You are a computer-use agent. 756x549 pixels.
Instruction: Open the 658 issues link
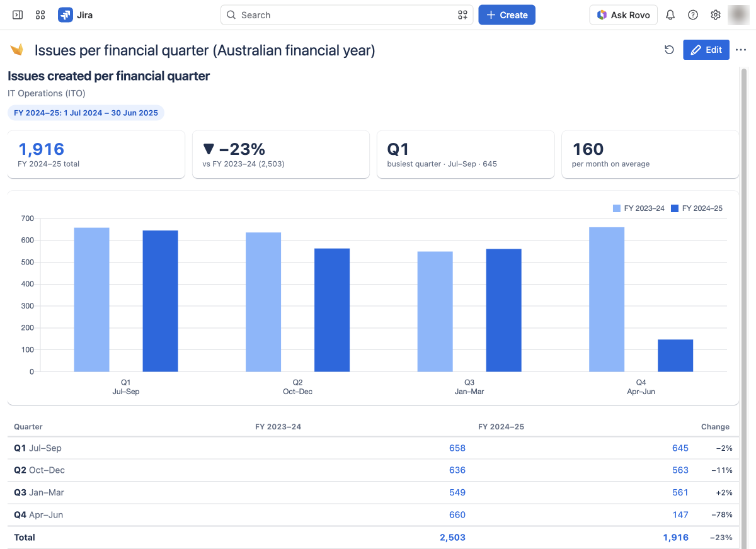457,448
